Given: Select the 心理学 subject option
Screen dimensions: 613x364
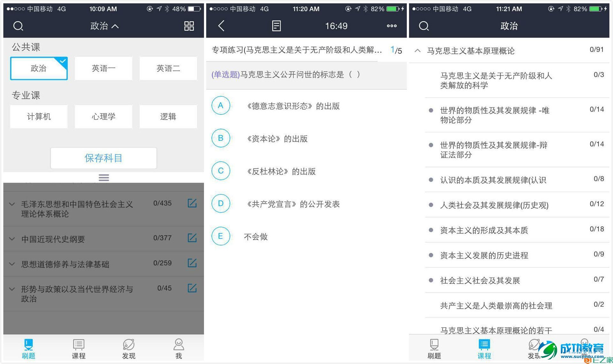Looking at the screenshot, I should 103,116.
